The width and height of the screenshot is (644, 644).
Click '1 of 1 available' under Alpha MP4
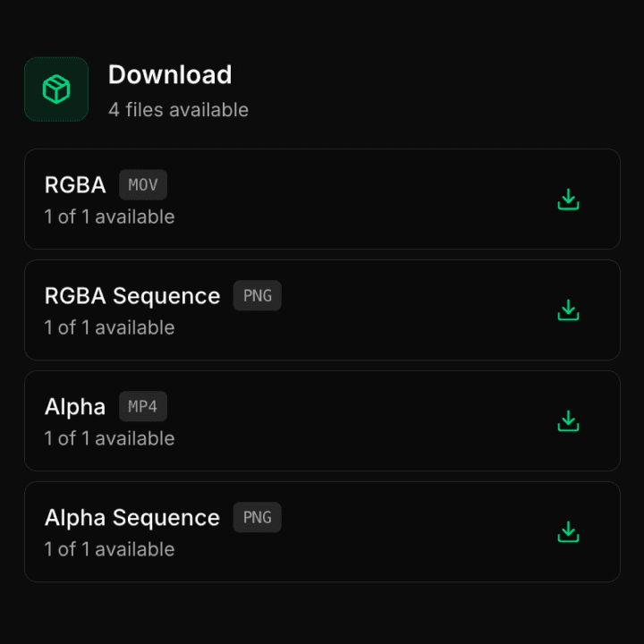coord(109,438)
